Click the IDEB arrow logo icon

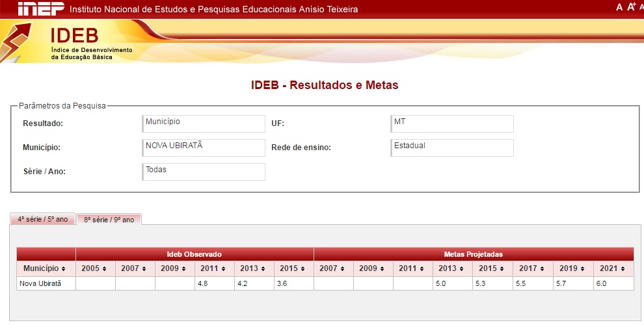(16, 42)
